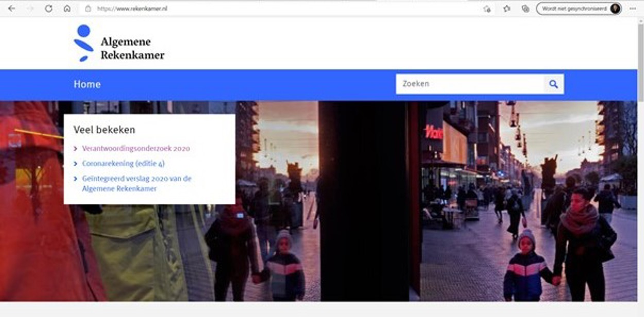Click the vertical page scrollbar
This screenshot has width=644, height=317.
tap(640, 154)
